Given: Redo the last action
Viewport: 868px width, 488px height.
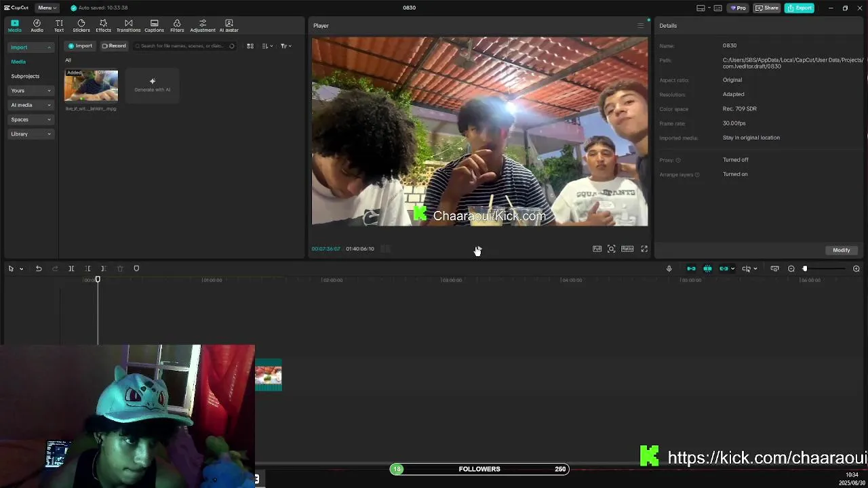Looking at the screenshot, I should click(x=55, y=269).
